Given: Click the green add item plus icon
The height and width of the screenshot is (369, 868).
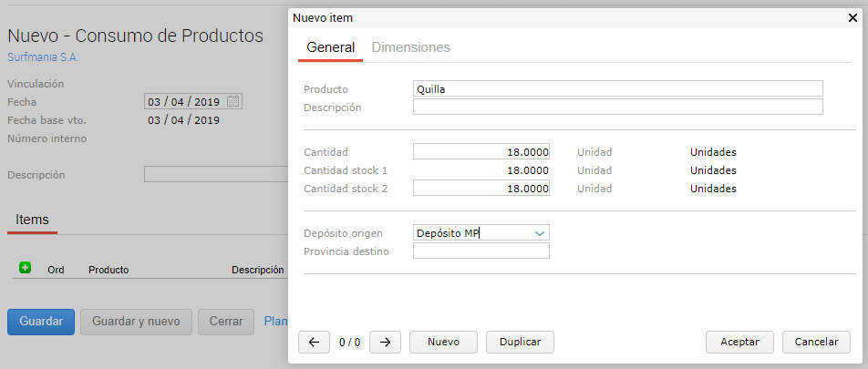Looking at the screenshot, I should 25,268.
